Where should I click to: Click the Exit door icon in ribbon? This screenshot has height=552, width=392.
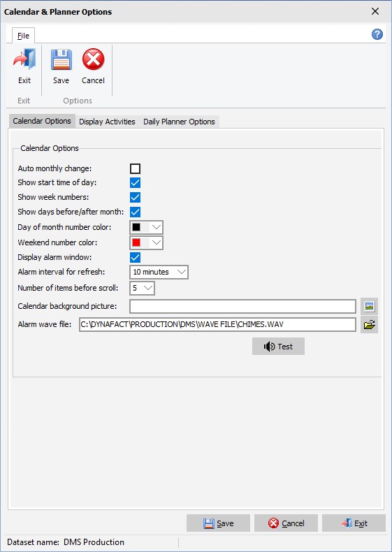tap(24, 59)
